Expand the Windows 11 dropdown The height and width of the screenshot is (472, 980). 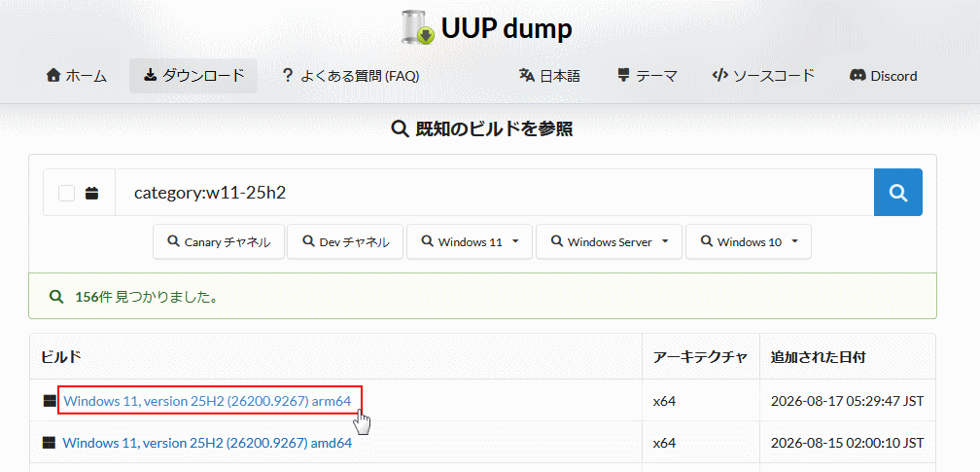(x=470, y=241)
